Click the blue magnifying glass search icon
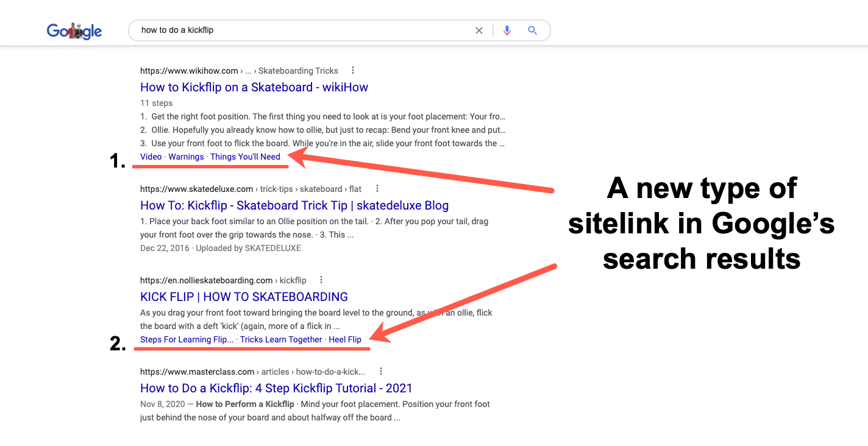868x446 pixels. coord(532,30)
